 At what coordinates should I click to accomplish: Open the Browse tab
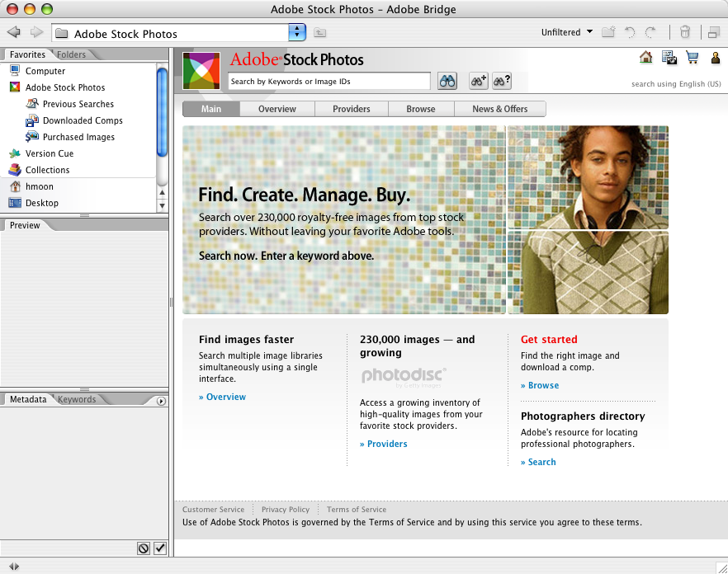coord(421,109)
